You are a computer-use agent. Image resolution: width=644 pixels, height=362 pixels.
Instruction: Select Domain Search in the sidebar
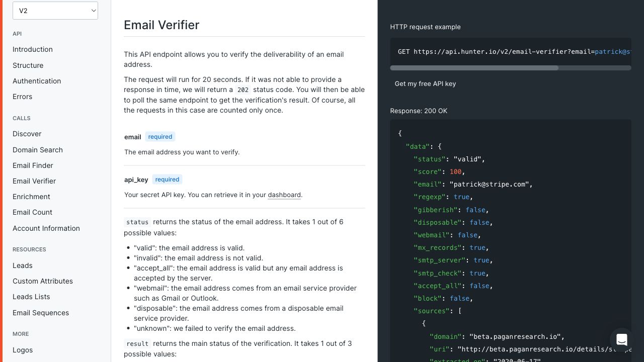pos(38,150)
